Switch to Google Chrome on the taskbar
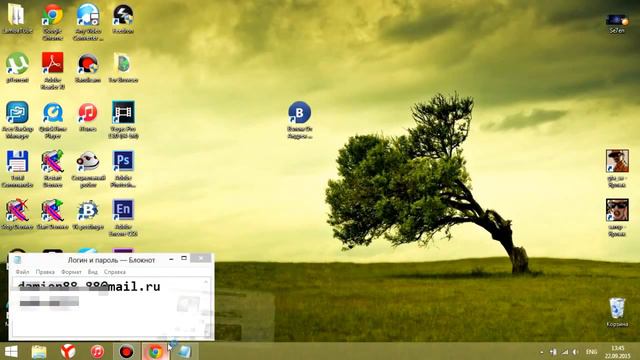 (x=155, y=351)
